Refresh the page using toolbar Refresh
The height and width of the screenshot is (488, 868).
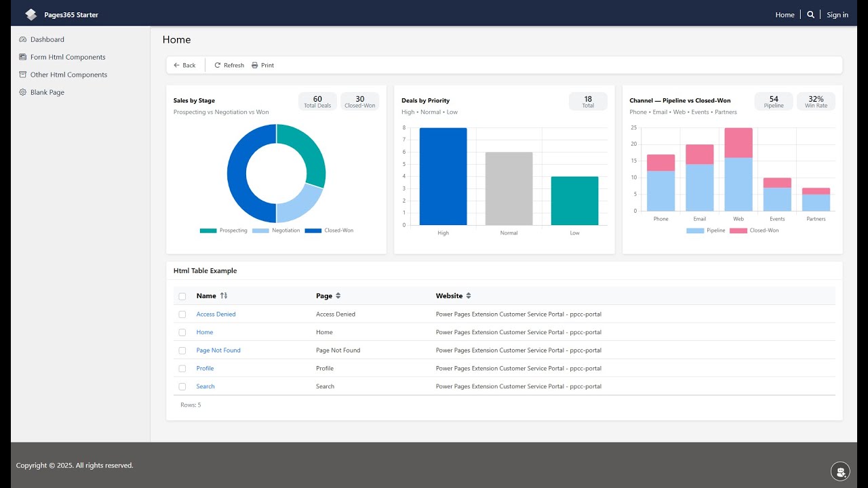(x=229, y=65)
